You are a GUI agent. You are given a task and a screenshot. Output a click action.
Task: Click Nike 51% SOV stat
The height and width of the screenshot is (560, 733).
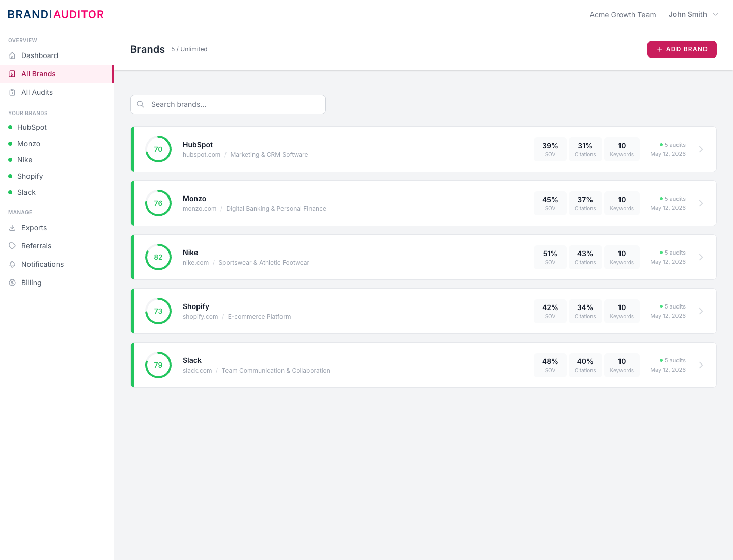550,257
